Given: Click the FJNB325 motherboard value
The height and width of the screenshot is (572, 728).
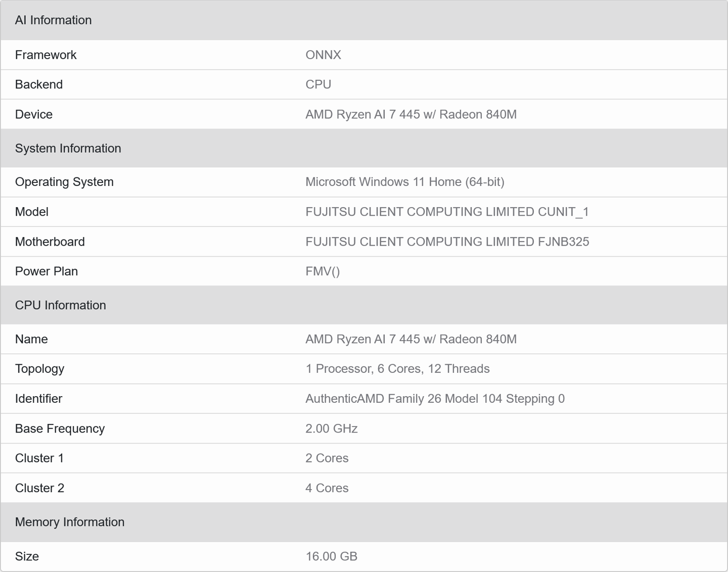Looking at the screenshot, I should [x=447, y=242].
